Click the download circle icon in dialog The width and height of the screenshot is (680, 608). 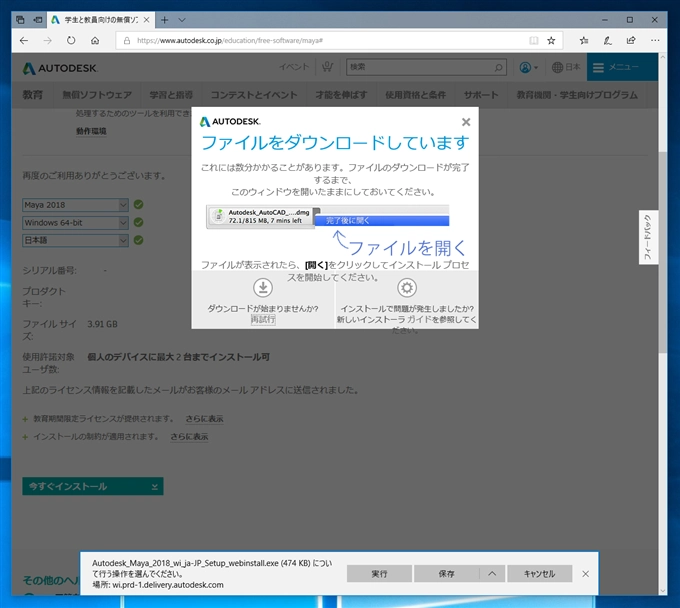point(263,288)
